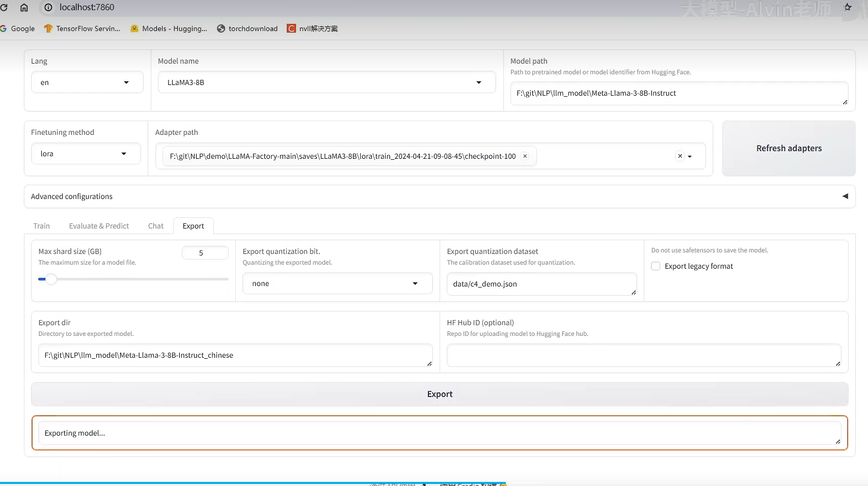This screenshot has height=486, width=868.
Task: Click the Export dir input field
Action: point(235,355)
